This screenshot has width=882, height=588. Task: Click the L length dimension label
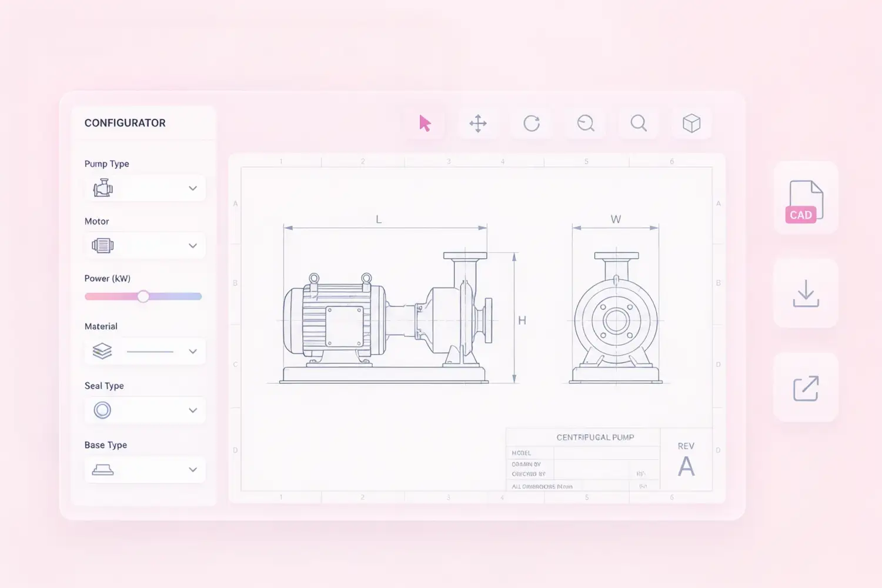pos(379,219)
